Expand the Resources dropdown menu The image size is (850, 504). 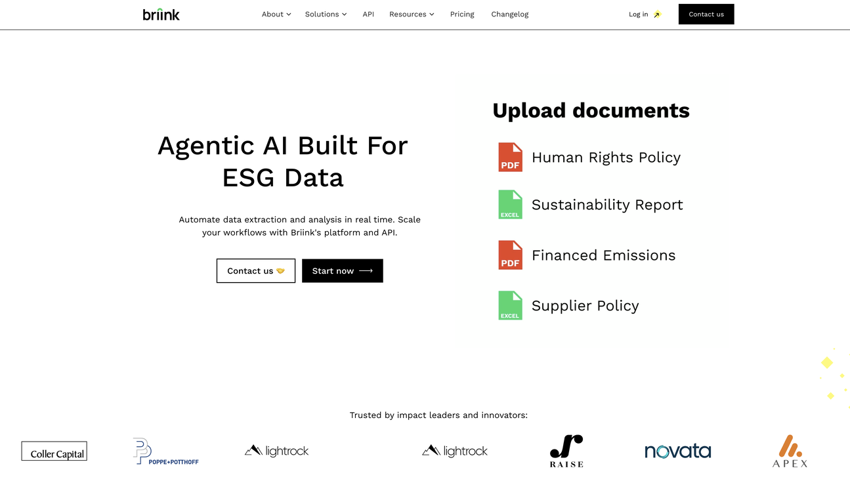(x=412, y=14)
